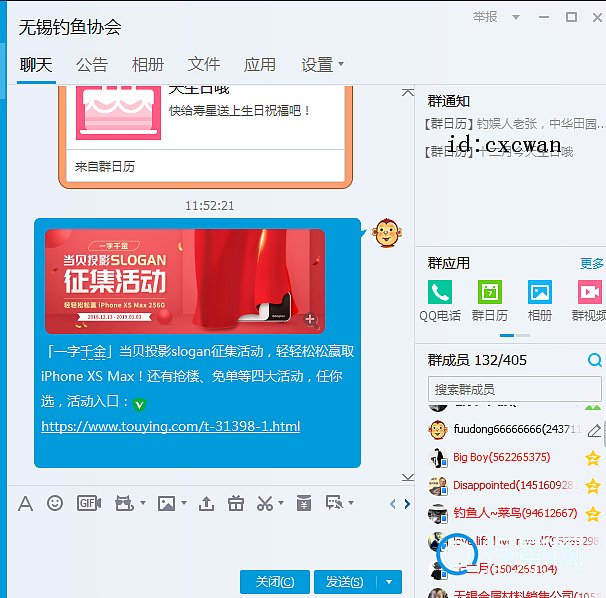
Task: Expand the message history dropdown arrow
Action: tap(351, 503)
